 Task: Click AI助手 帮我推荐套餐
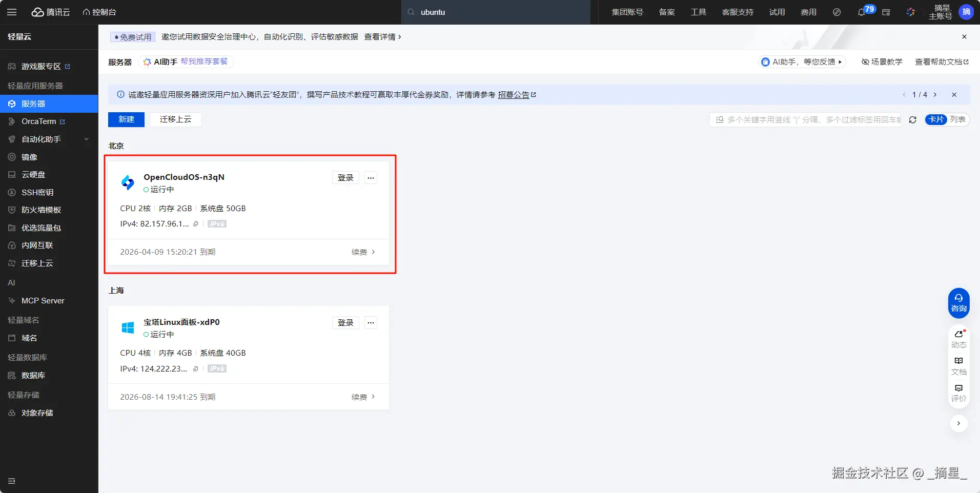[x=186, y=62]
